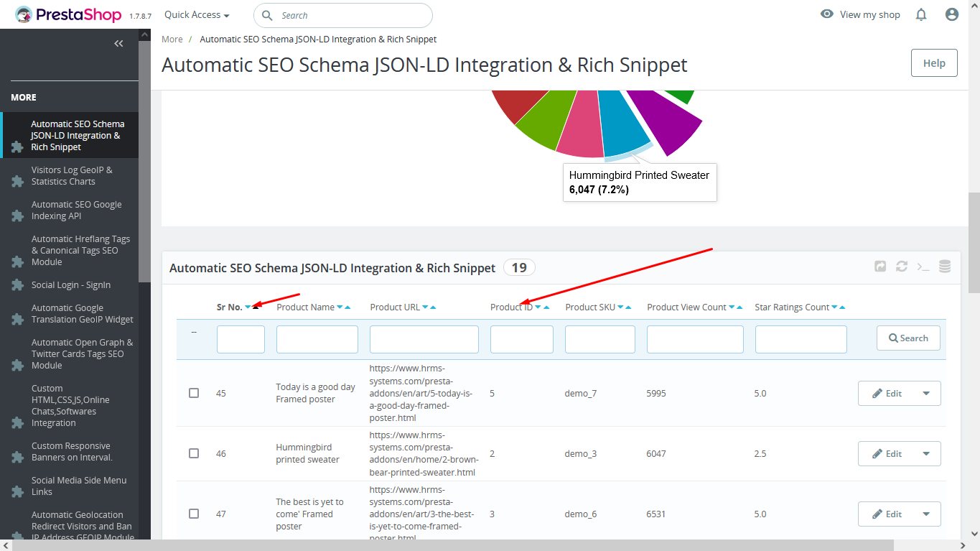Open the Quick Access dropdown
The image size is (980, 551).
click(197, 14)
